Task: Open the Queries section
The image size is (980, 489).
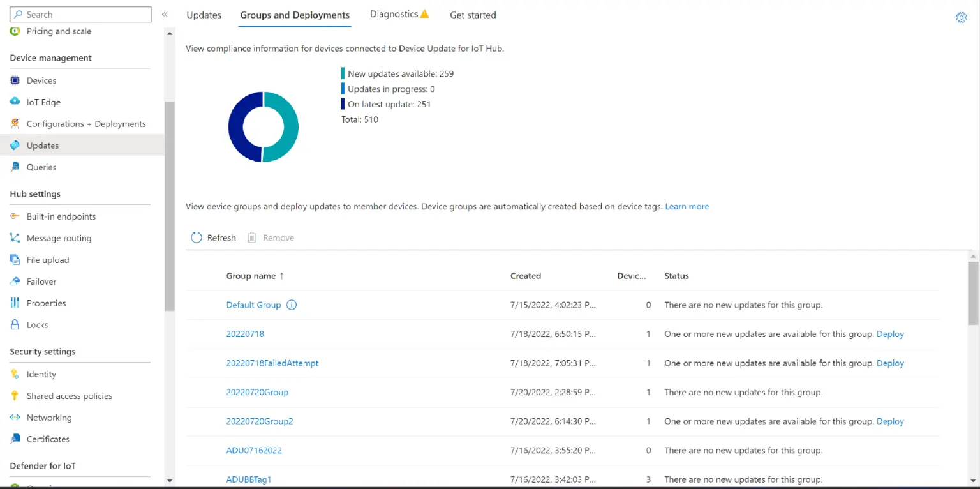Action: click(40, 167)
